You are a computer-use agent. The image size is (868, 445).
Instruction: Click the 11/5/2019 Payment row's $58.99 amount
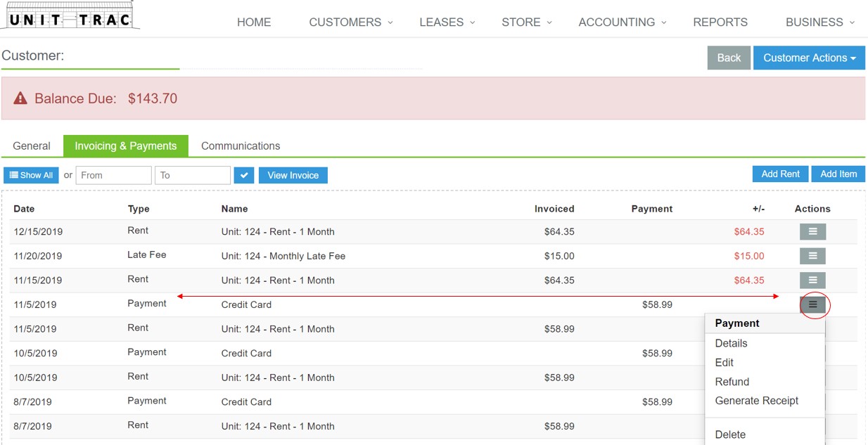click(657, 304)
